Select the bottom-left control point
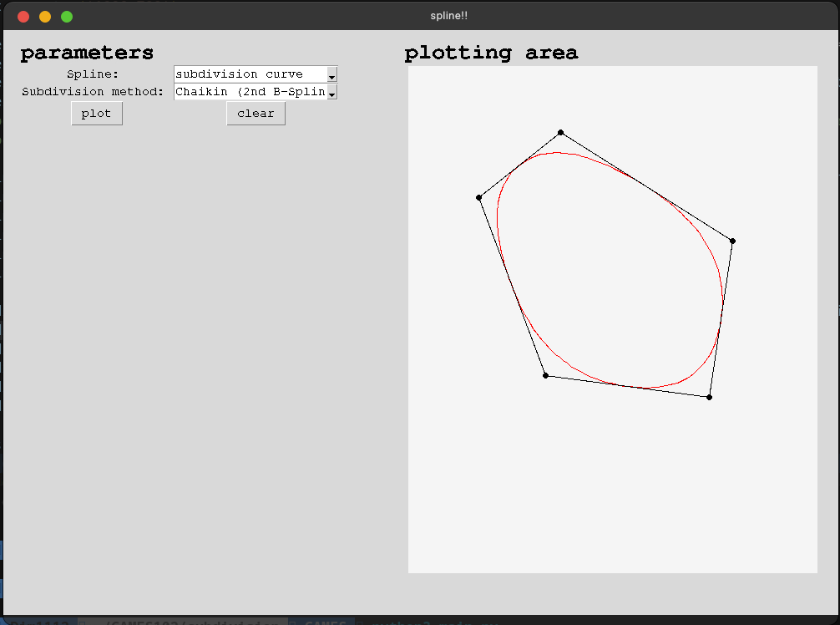Image resolution: width=840 pixels, height=625 pixels. point(545,375)
